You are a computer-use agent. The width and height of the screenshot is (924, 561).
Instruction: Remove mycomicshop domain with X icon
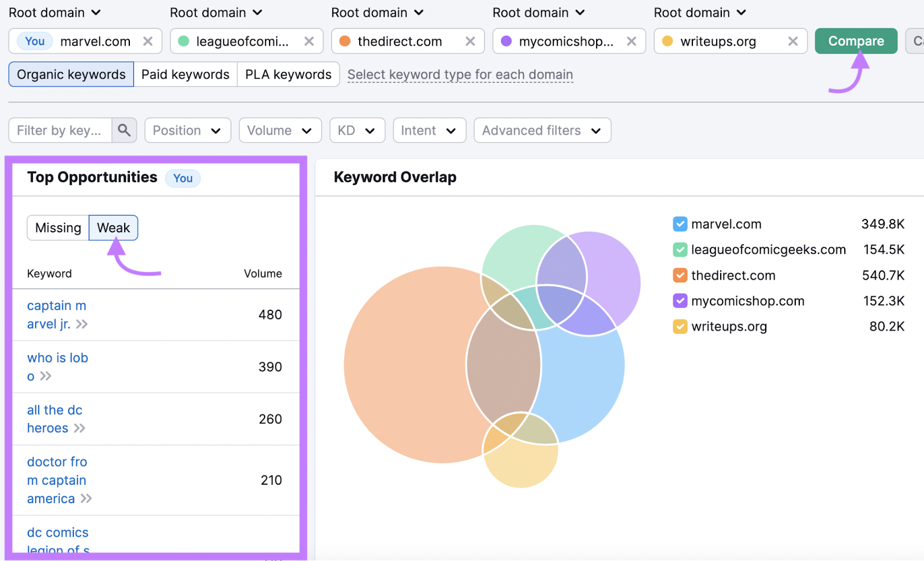[x=631, y=42]
